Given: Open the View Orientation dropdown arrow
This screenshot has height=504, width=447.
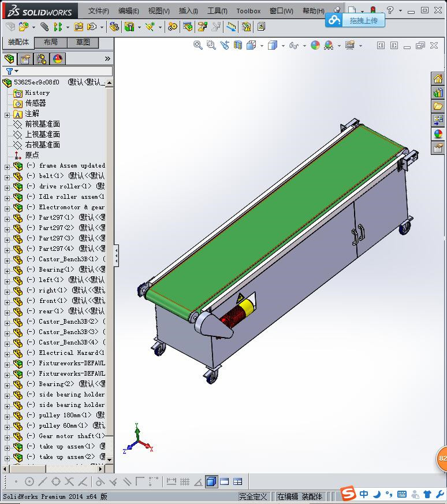Looking at the screenshot, I should (x=262, y=46).
